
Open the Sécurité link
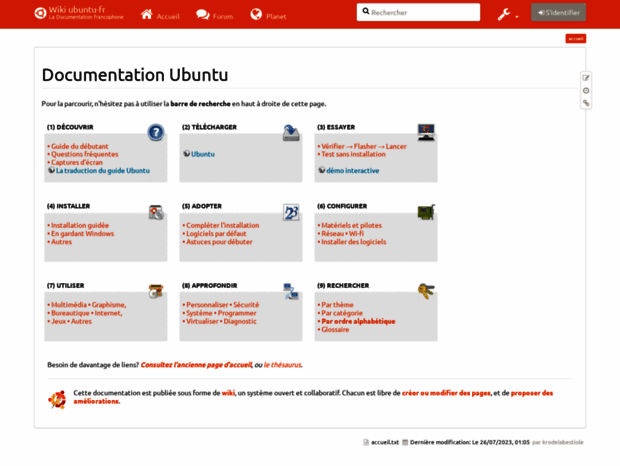[246, 305]
